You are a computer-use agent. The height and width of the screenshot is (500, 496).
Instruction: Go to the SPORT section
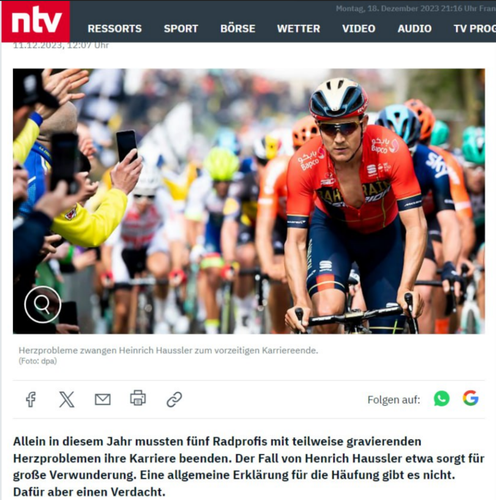point(181,29)
